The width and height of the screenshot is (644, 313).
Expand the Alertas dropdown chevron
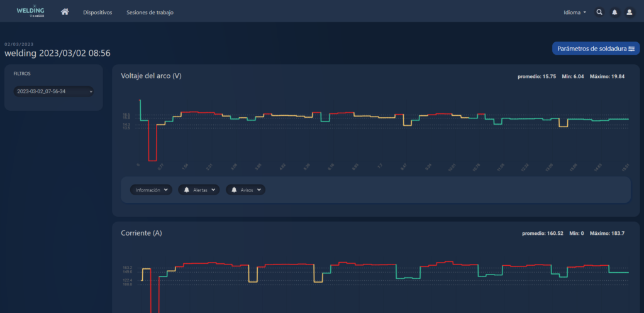click(x=213, y=190)
